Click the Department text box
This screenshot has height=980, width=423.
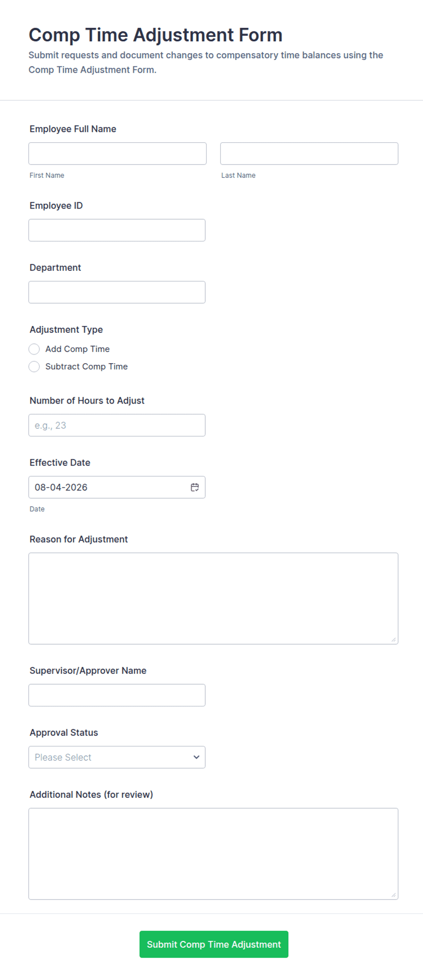(117, 292)
